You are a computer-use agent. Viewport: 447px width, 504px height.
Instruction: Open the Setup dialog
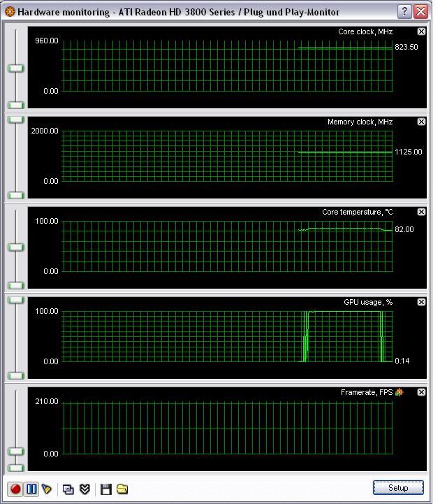[398, 488]
